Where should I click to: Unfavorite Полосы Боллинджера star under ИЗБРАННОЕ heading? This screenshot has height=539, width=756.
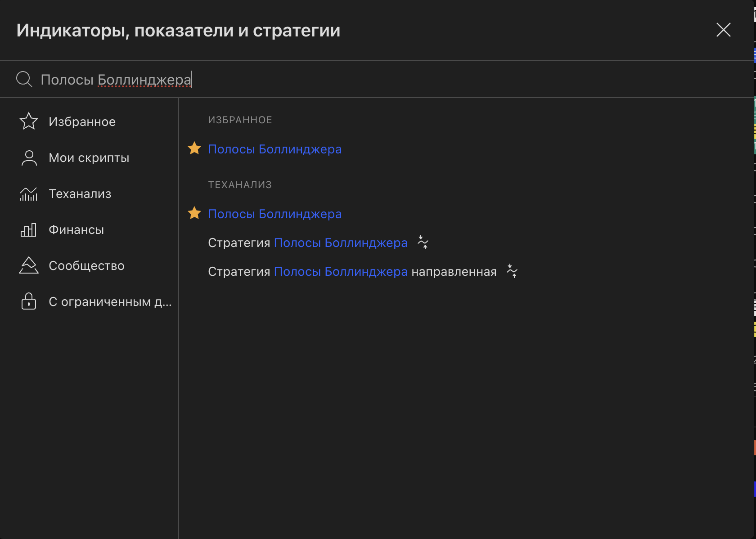coord(194,148)
